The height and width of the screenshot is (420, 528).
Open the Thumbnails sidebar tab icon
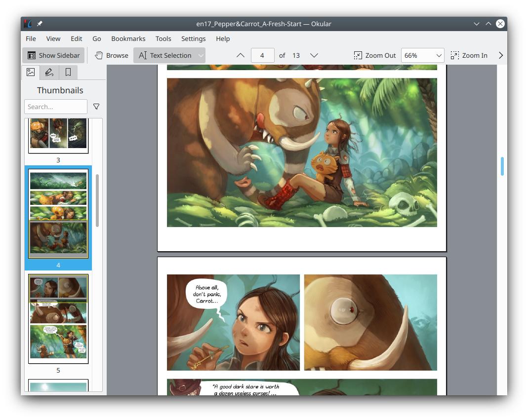pos(31,72)
